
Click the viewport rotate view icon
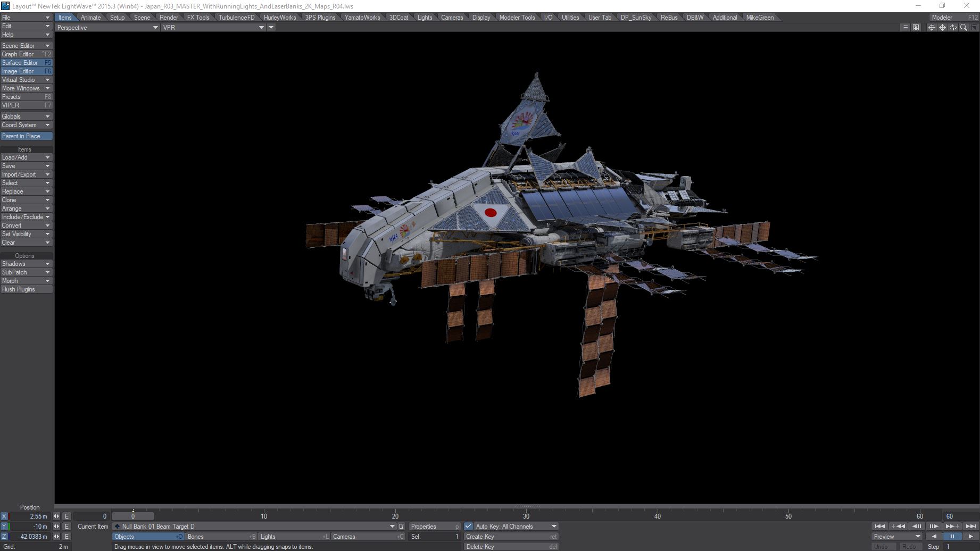tap(953, 28)
